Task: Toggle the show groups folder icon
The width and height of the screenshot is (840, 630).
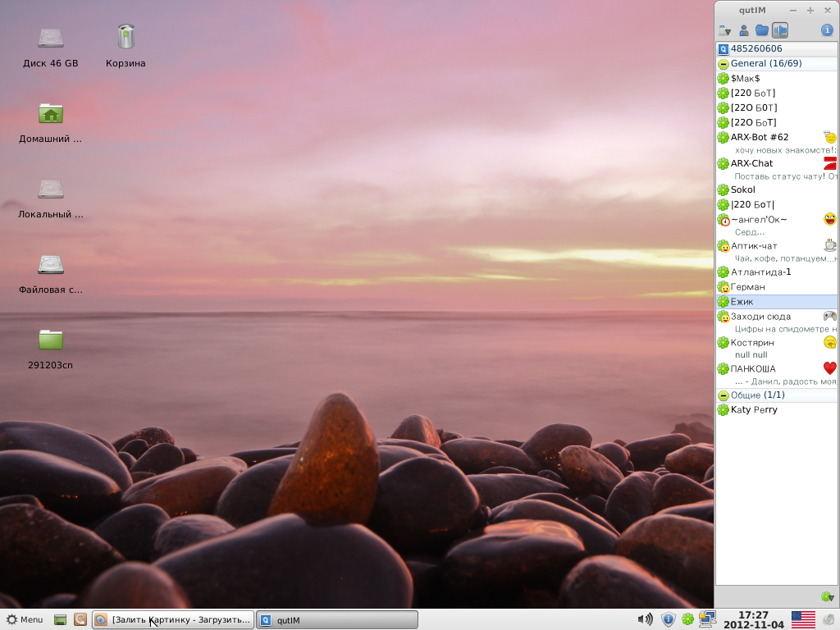Action: click(x=762, y=30)
